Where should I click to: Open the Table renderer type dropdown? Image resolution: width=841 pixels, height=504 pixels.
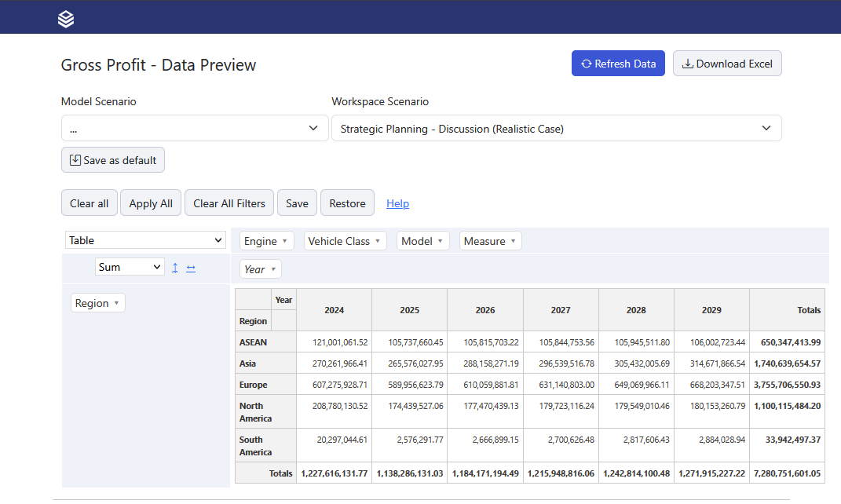click(x=145, y=240)
